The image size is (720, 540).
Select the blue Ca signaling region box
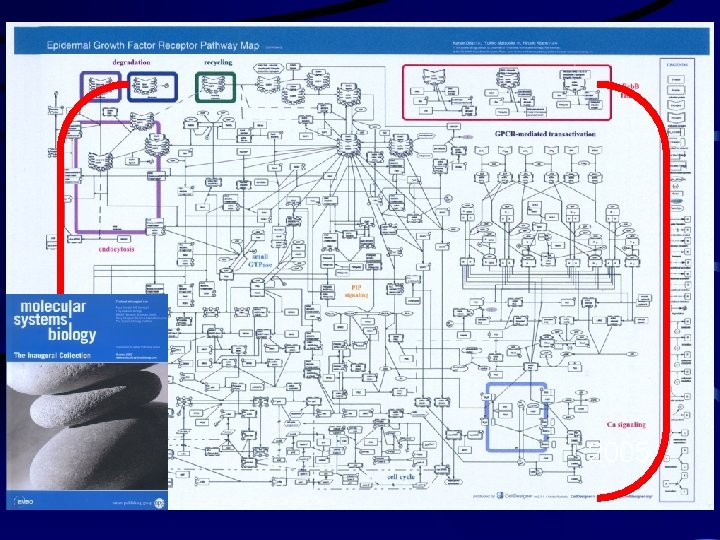[x=517, y=417]
